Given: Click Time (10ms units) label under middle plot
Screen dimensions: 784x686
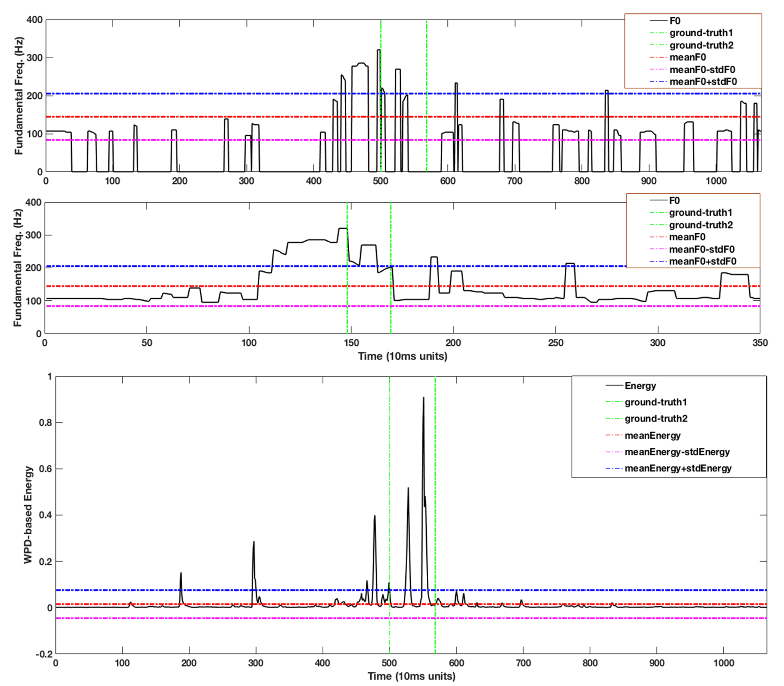Looking at the screenshot, I should (x=403, y=356).
